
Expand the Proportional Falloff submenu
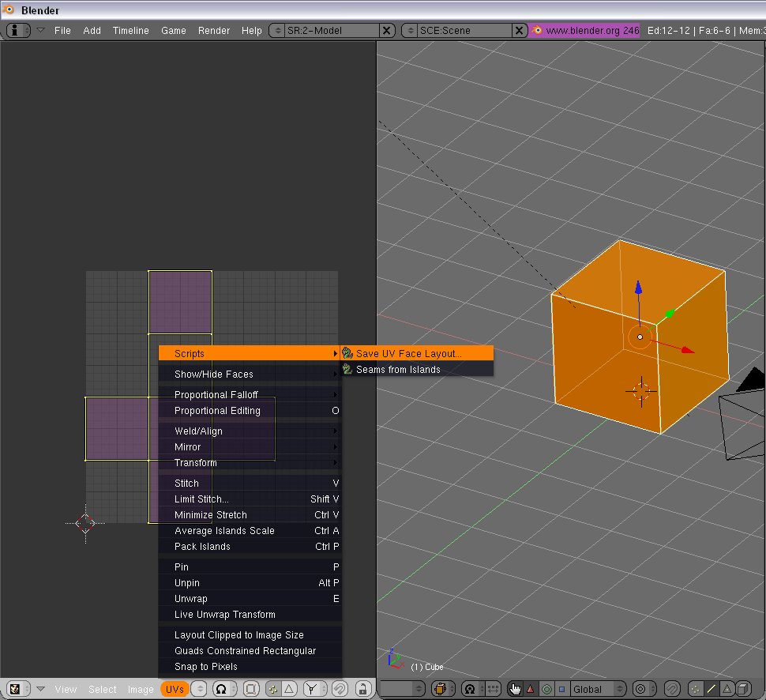(250, 394)
